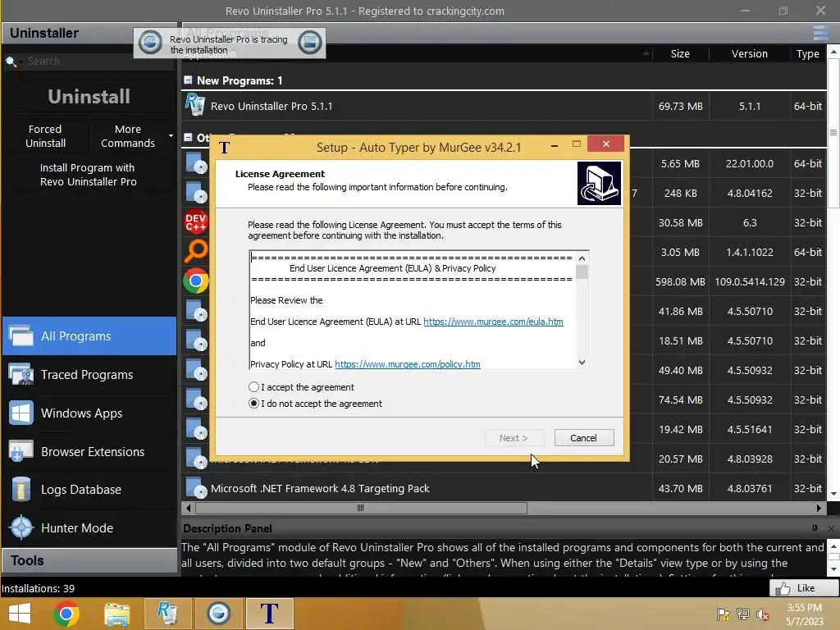Screen dimensions: 840x630
Task: Sort programs by the Version column
Action: click(750, 53)
